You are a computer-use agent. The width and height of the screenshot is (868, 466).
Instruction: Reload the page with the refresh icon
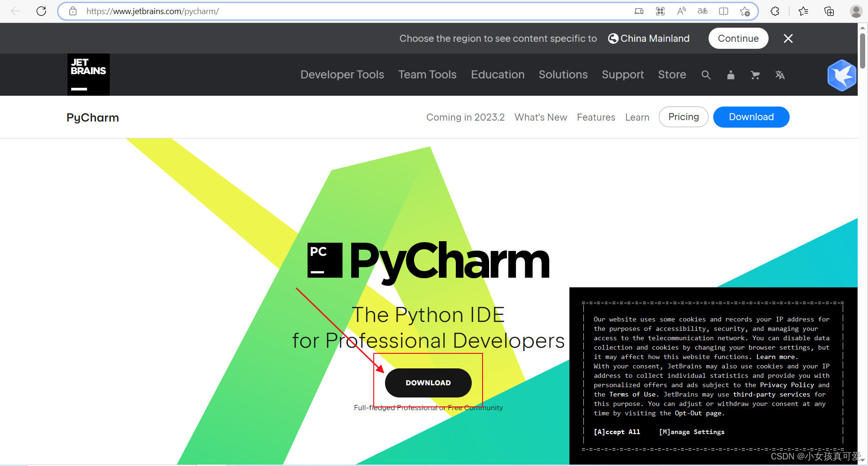tap(41, 11)
